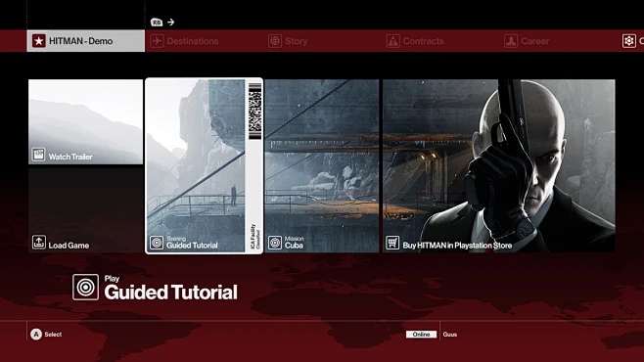
Task: Click the Guus profile name
Action: pyautogui.click(x=450, y=335)
